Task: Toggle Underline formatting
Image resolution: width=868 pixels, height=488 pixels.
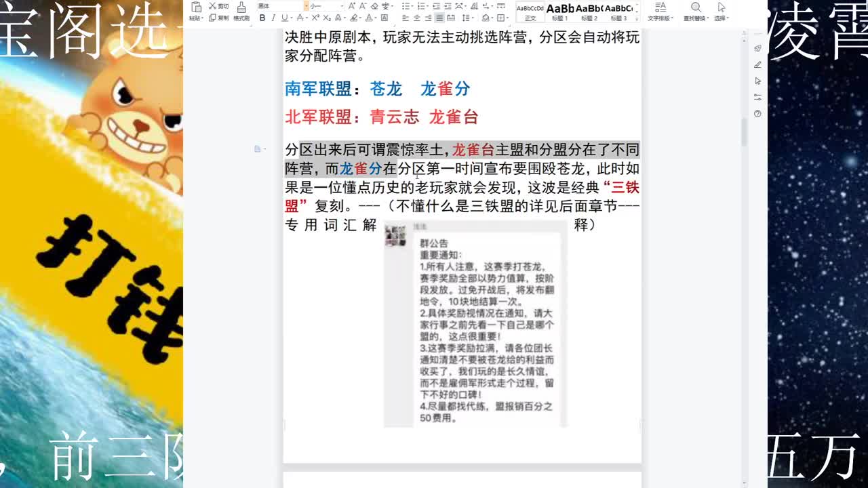Action: [x=284, y=18]
